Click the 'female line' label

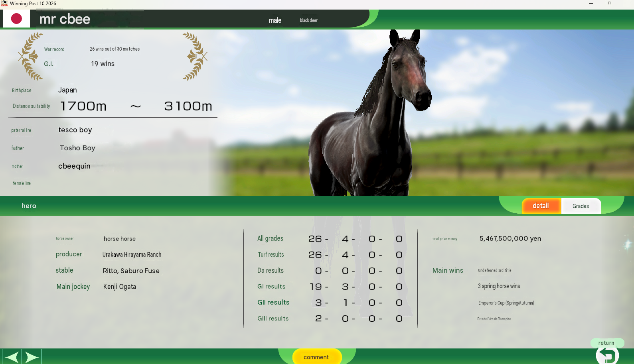coord(22,183)
